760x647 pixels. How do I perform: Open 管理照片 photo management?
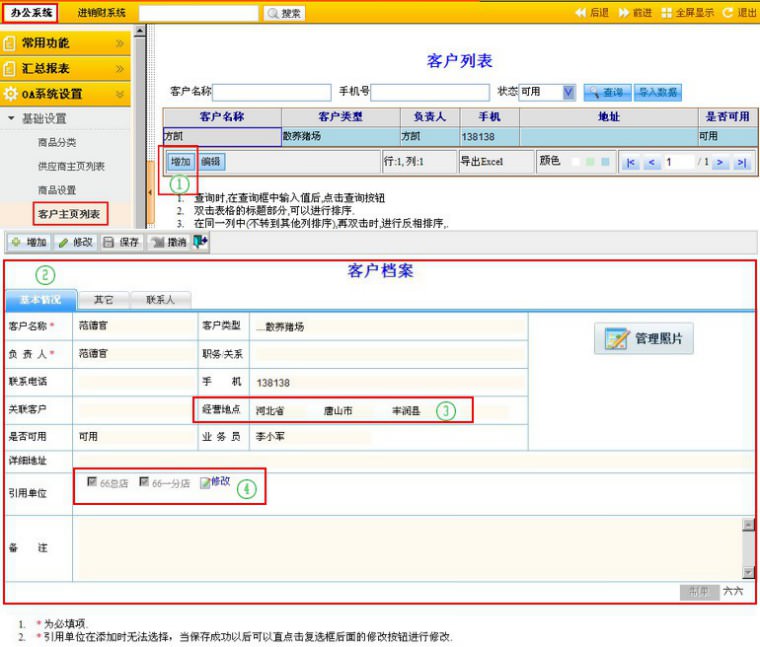pos(644,339)
